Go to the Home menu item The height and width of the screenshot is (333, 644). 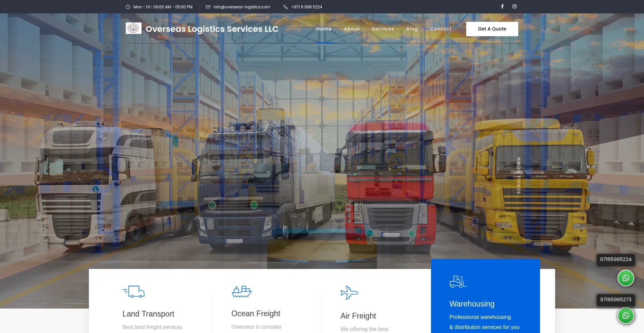tap(324, 29)
